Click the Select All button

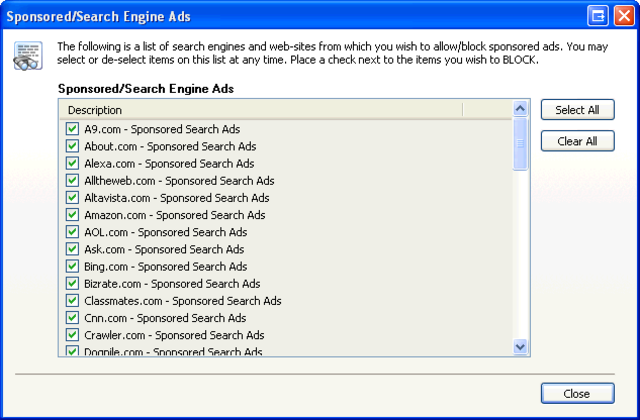coord(578,110)
